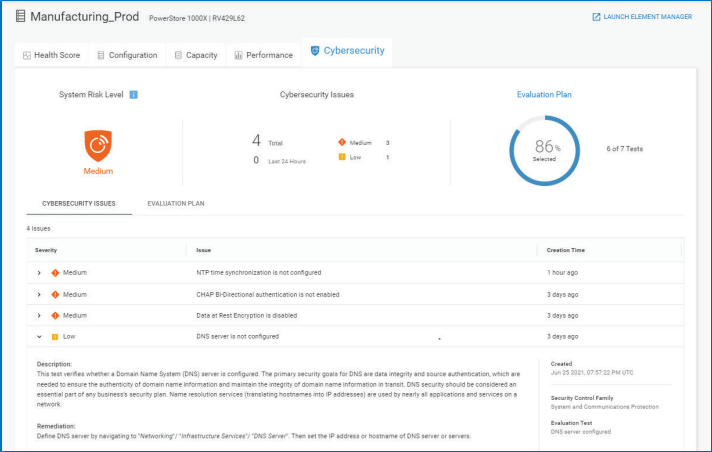Click the 'System and Communications Protection' value

605,407
